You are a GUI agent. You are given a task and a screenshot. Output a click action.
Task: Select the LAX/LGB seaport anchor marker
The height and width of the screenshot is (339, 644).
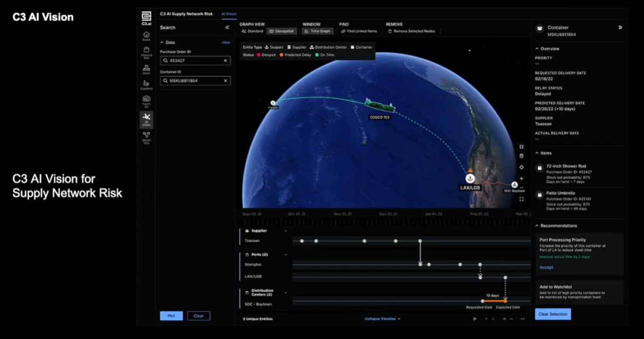tap(470, 178)
